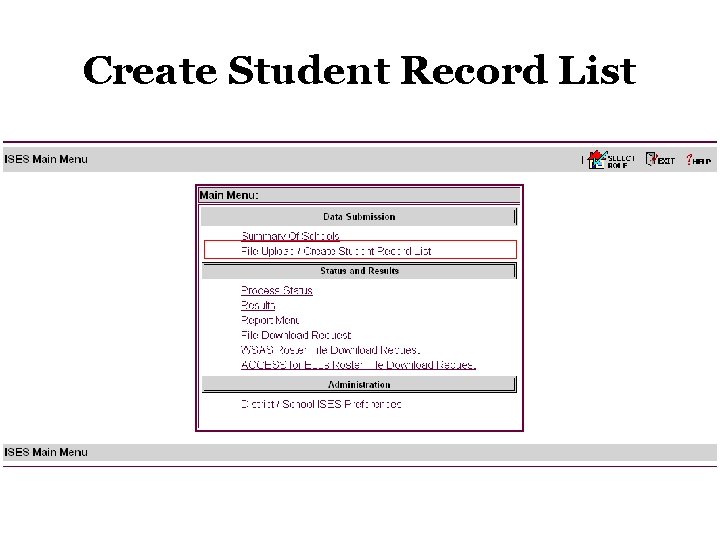Click the top ISES Main Menu bar label
Screen dimensions: 720x540
pos(46,159)
